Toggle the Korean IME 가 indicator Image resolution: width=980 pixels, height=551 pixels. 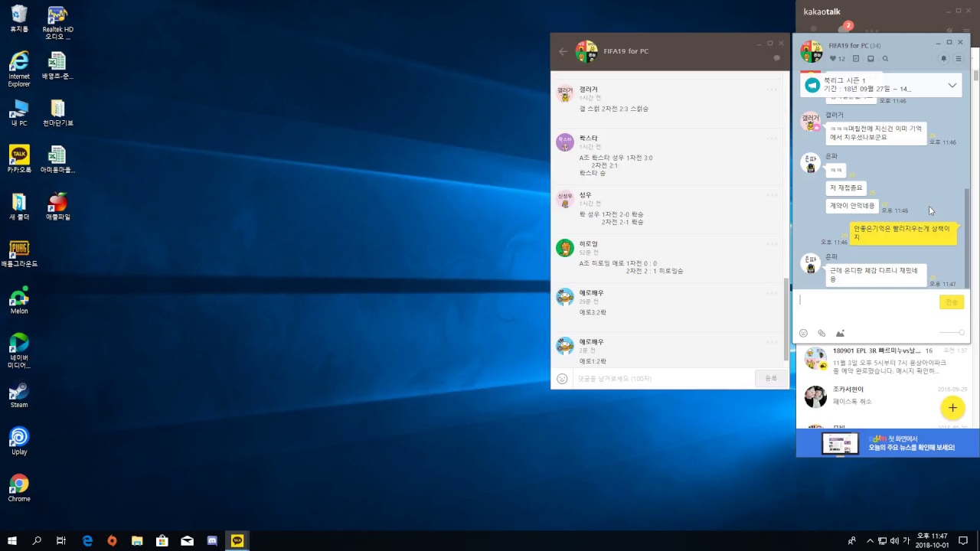point(906,540)
